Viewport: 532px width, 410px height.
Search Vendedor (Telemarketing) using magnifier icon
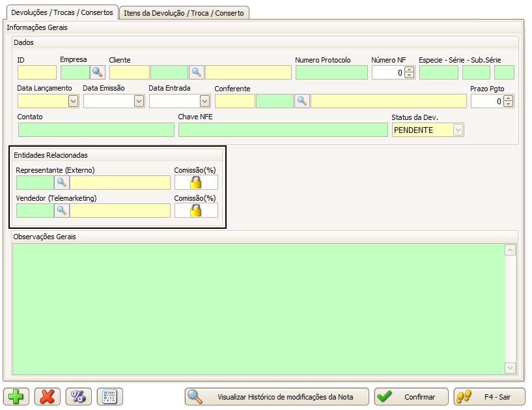click(62, 211)
